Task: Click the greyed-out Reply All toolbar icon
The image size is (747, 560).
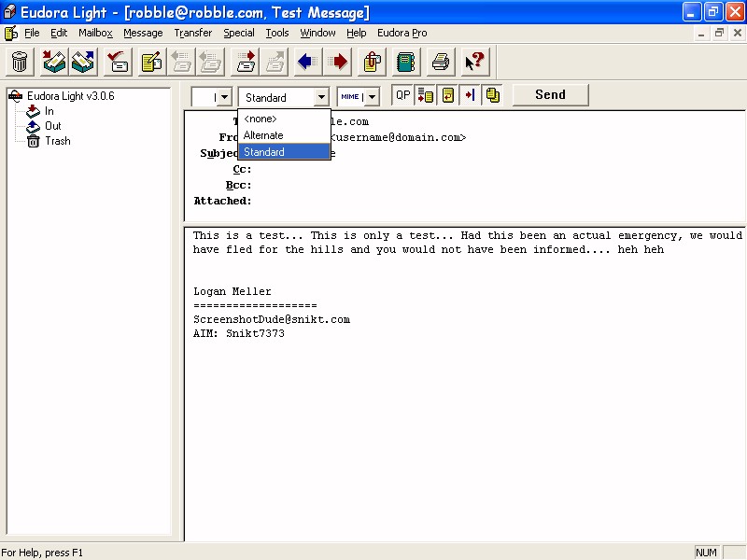Action: [x=210, y=62]
